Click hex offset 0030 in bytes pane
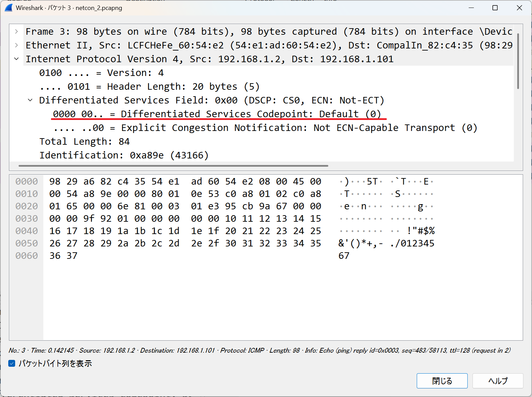 click(26, 218)
